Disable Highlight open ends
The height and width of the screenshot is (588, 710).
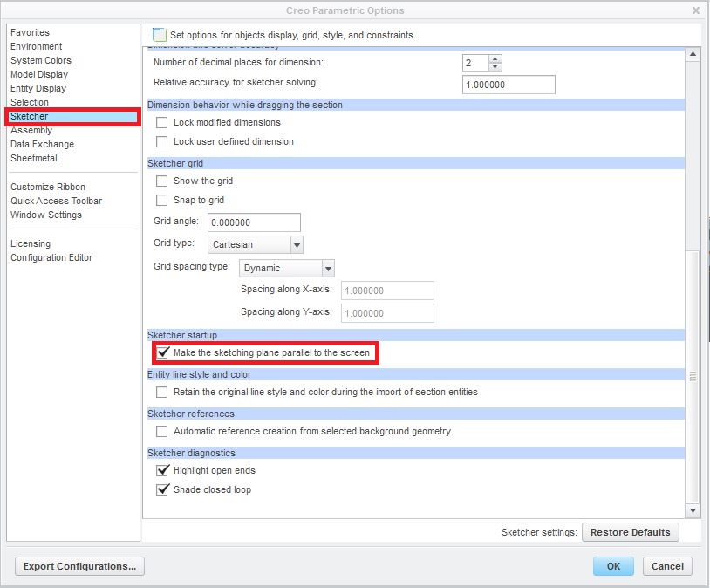point(162,470)
